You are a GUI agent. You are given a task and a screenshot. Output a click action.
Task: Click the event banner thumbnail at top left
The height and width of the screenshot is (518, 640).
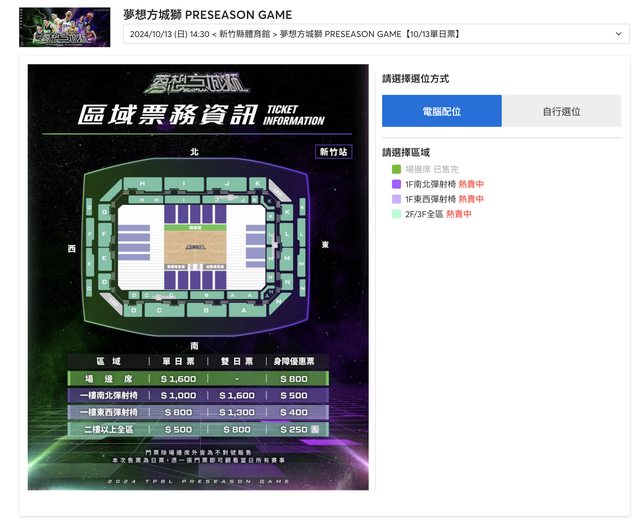[65, 27]
